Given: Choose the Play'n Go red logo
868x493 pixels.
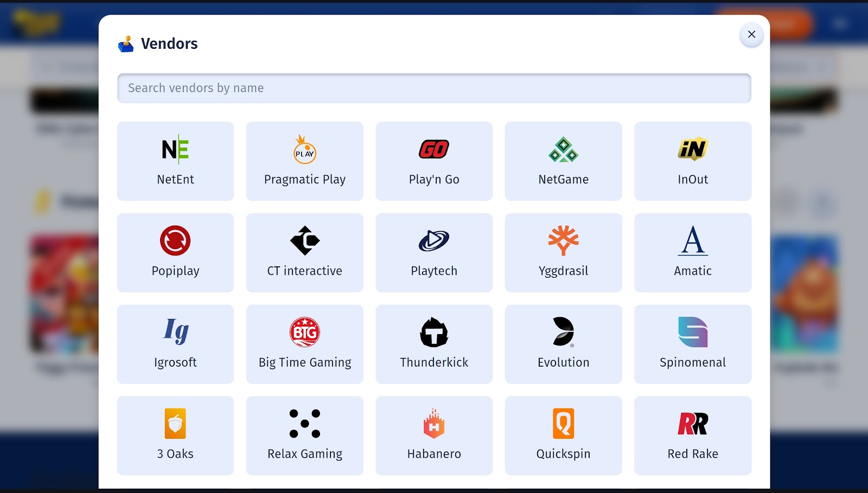Looking at the screenshot, I should point(434,149).
